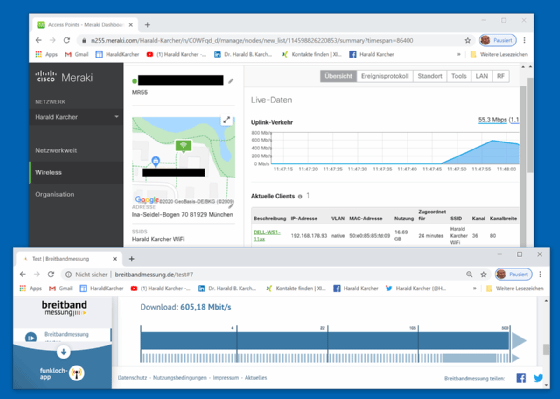Click zoom magnifier icon in Breitbandmessung address bar

pyautogui.click(x=469, y=274)
